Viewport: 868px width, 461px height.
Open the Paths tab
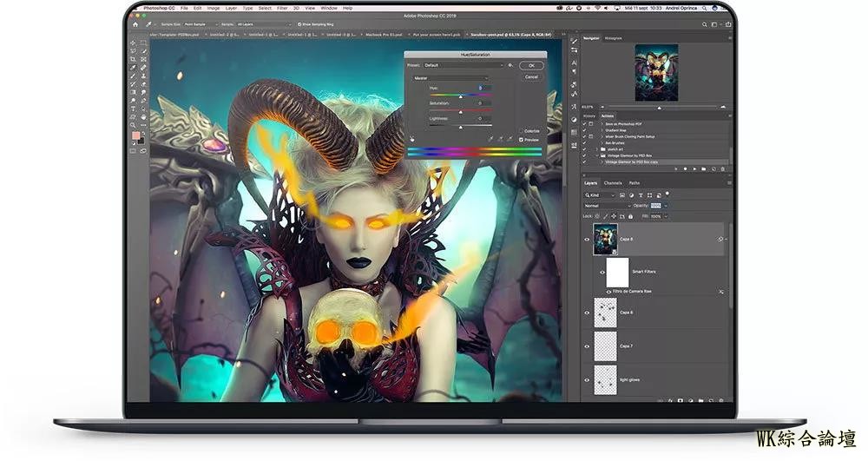pyautogui.click(x=635, y=183)
